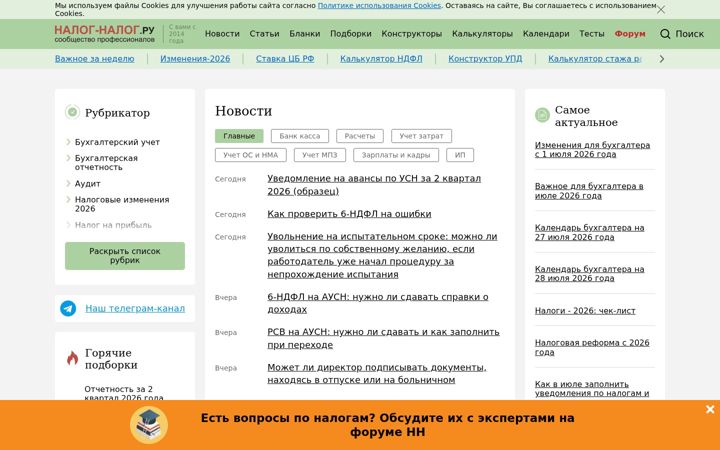Open the Календари menu item
Screen dimensions: 720x450
(x=546, y=34)
